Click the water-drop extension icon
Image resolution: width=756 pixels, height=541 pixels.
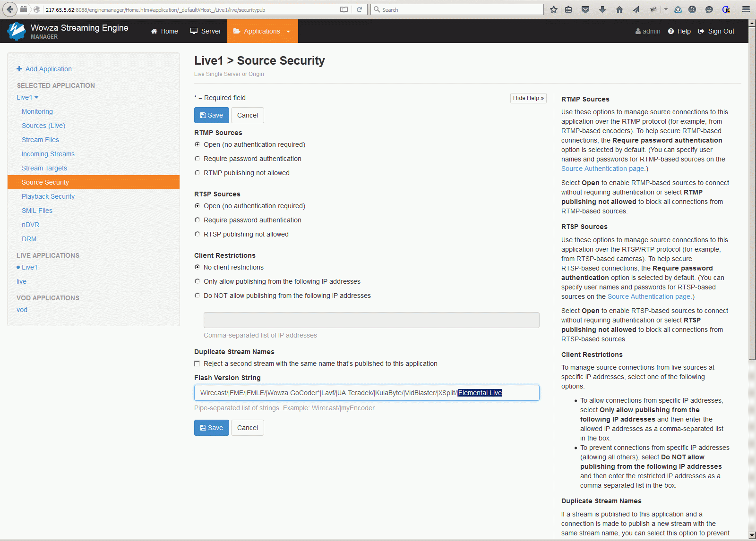tap(678, 9)
